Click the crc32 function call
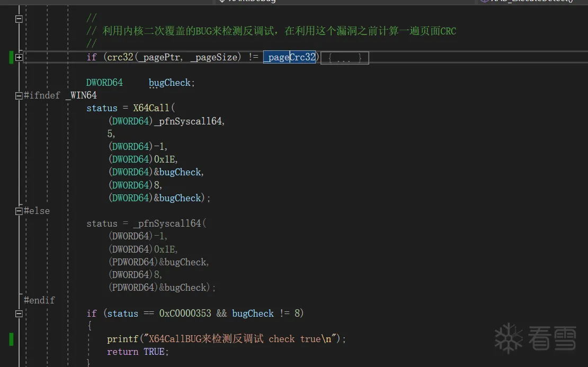Viewport: 588px width, 367px height. click(x=120, y=57)
